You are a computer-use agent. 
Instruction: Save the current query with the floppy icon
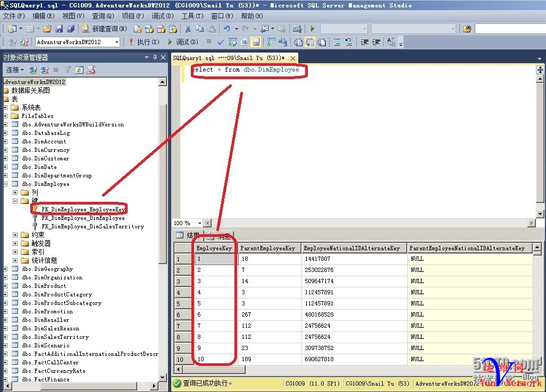click(59, 29)
